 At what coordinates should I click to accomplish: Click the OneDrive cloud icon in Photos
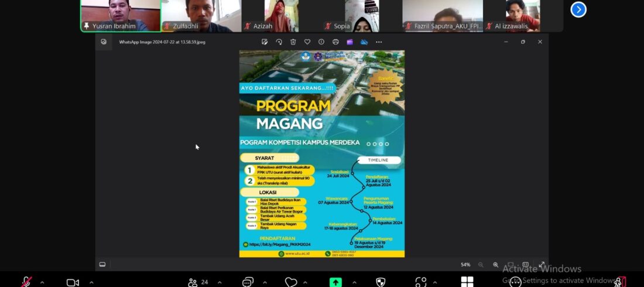364,42
